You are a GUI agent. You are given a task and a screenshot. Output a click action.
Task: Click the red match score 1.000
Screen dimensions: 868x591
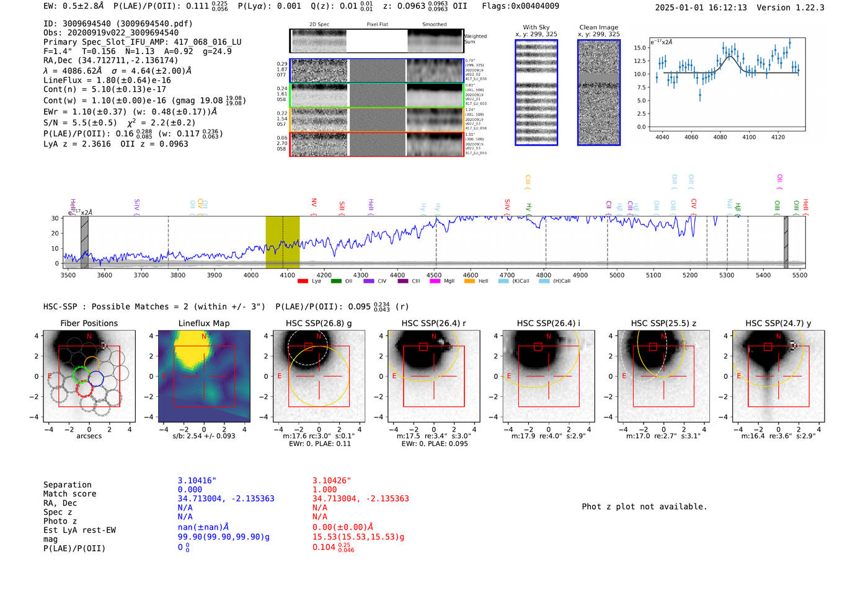click(325, 489)
